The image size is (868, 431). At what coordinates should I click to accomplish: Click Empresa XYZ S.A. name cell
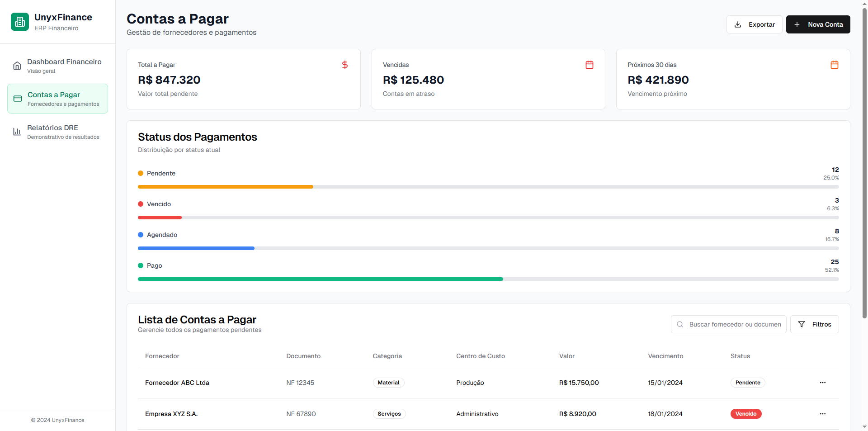click(171, 414)
